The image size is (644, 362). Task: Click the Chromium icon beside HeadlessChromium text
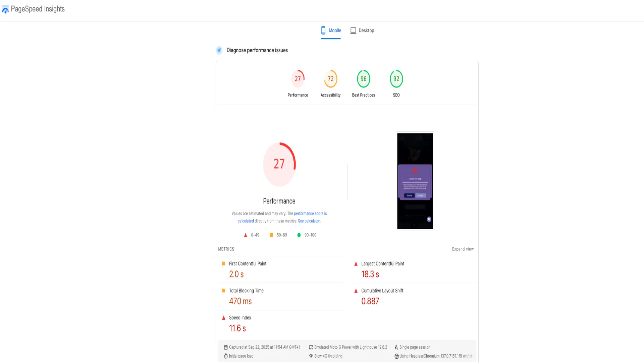pos(396,356)
